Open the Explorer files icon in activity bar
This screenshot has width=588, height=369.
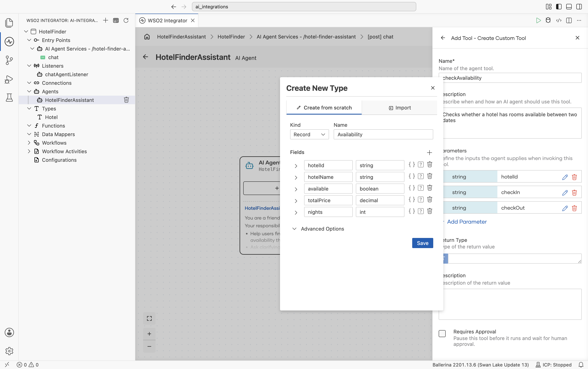pyautogui.click(x=9, y=23)
